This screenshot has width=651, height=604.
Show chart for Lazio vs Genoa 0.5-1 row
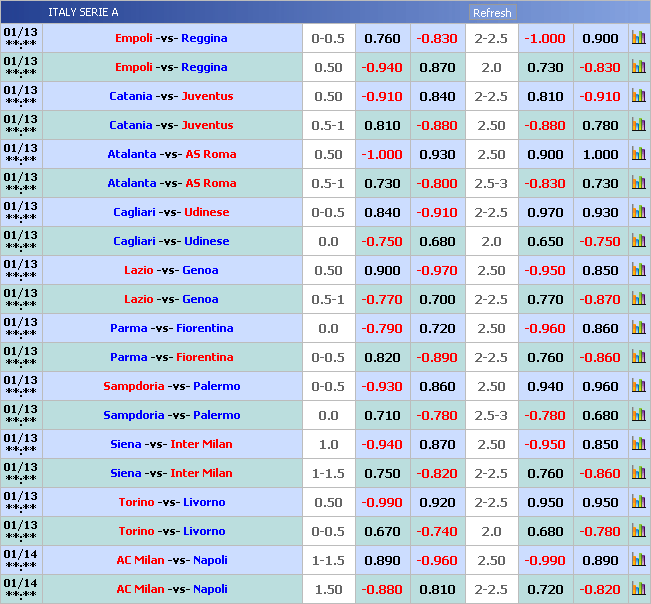pos(638,299)
